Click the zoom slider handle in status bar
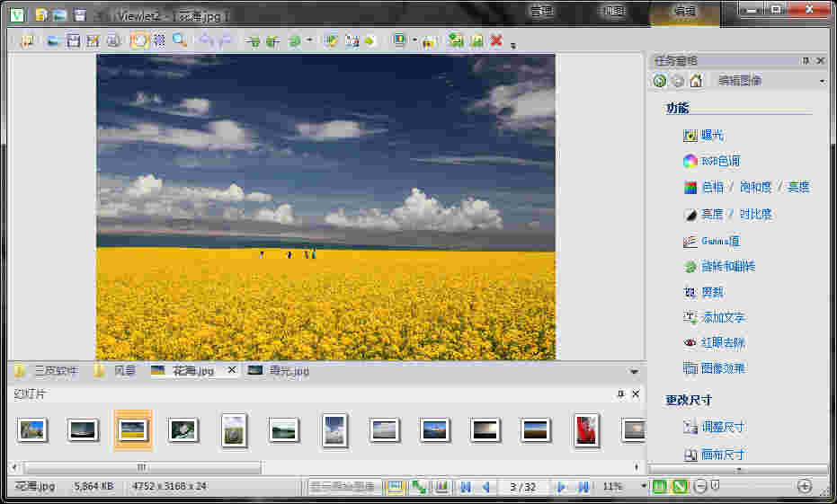Image resolution: width=837 pixels, height=504 pixels. (x=715, y=486)
